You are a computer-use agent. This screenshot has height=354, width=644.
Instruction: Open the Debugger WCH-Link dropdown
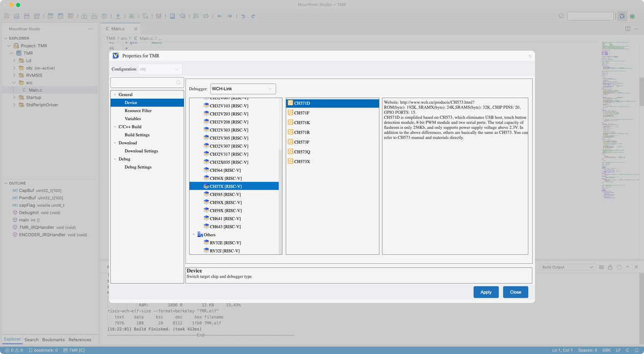click(x=243, y=88)
